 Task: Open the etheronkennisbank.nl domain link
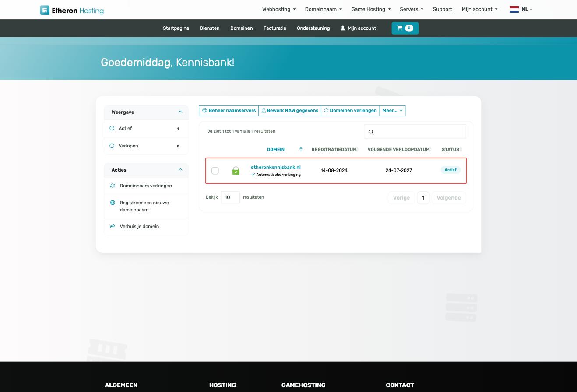[276, 167]
